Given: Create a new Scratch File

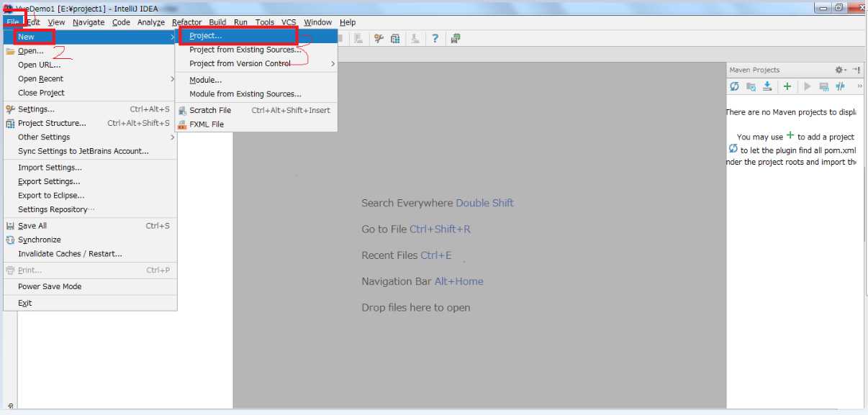Looking at the screenshot, I should [257, 110].
